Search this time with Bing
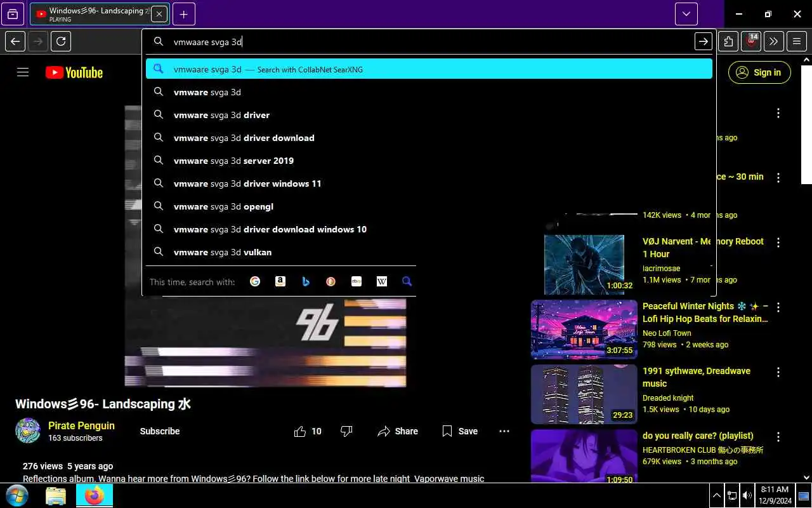 tap(306, 281)
